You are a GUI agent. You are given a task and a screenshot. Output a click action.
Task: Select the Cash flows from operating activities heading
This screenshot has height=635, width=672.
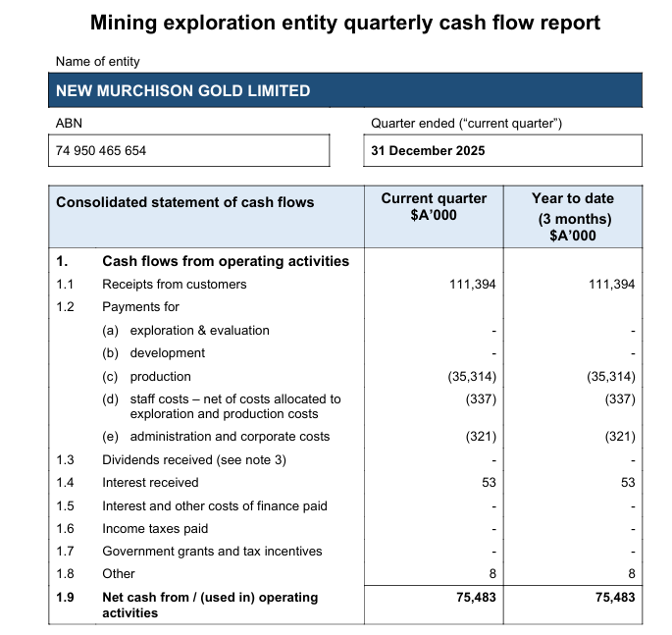(226, 261)
